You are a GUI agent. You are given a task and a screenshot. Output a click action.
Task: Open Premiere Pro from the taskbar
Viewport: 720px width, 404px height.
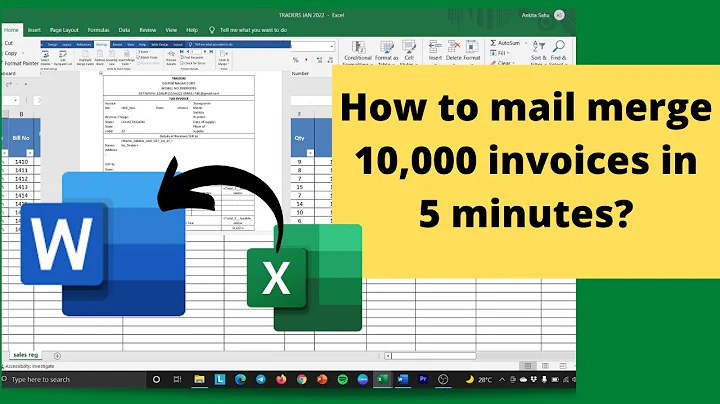tap(423, 379)
